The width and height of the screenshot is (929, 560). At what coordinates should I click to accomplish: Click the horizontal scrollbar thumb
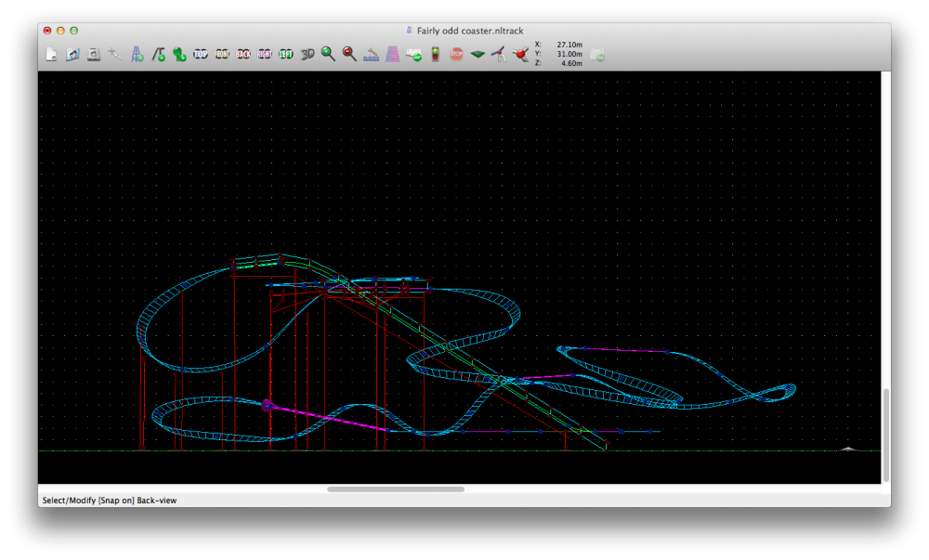[x=396, y=488]
